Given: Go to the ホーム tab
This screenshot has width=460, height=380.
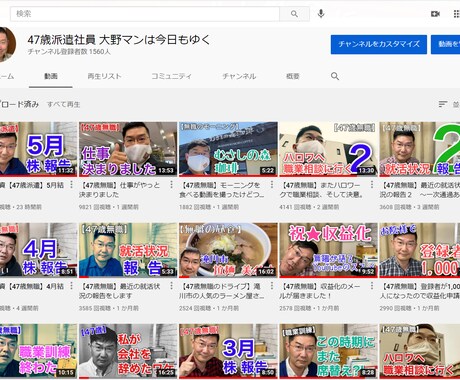Looking at the screenshot, I should pyautogui.click(x=7, y=76).
